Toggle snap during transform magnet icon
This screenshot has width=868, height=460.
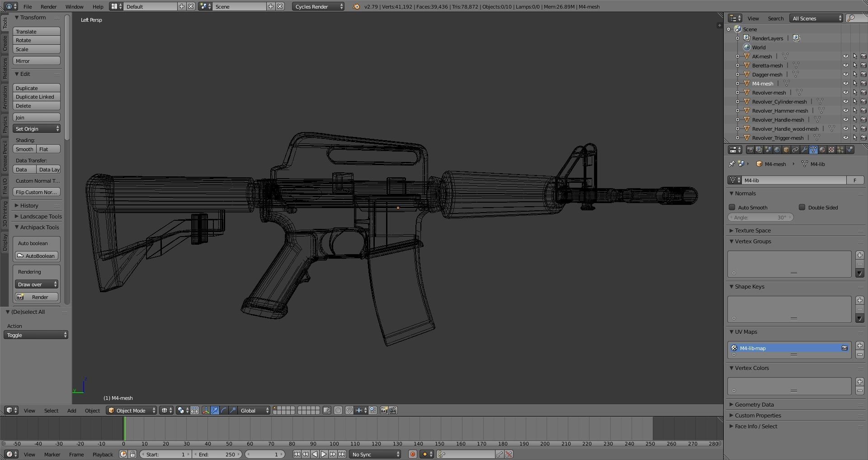349,410
